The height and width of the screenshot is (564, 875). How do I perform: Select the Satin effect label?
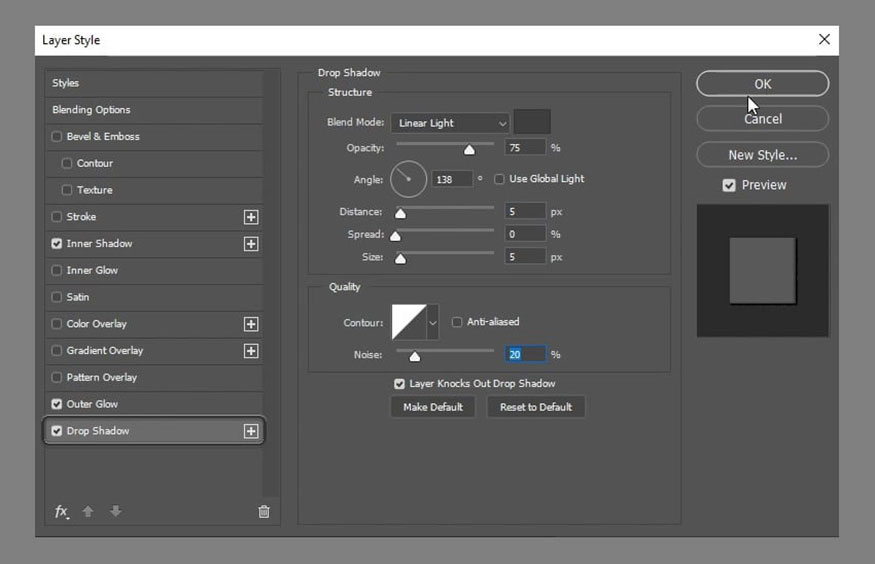coord(78,297)
